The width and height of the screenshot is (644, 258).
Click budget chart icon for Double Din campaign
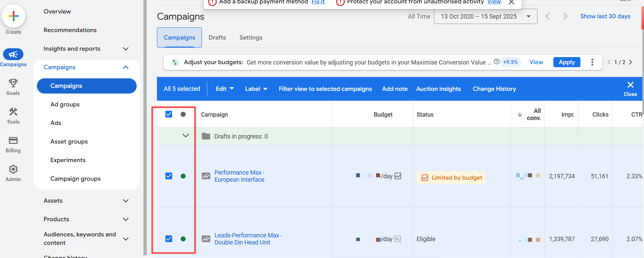coord(398,239)
